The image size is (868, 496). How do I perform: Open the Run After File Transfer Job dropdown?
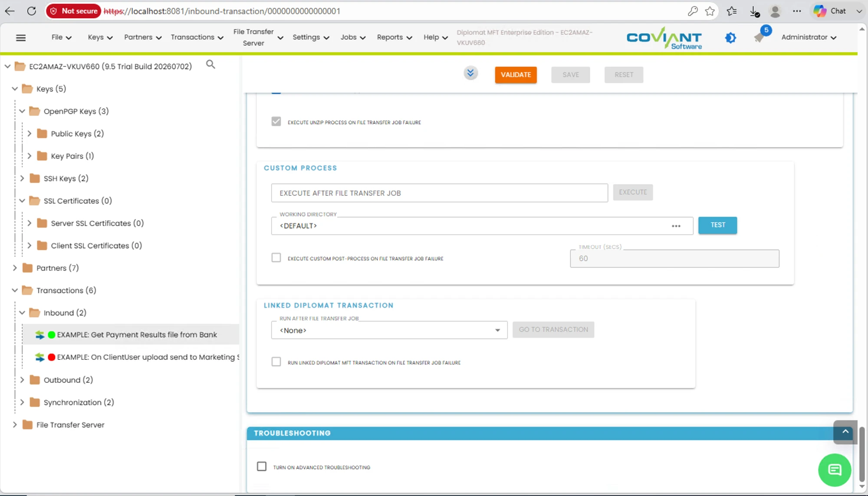(x=389, y=330)
